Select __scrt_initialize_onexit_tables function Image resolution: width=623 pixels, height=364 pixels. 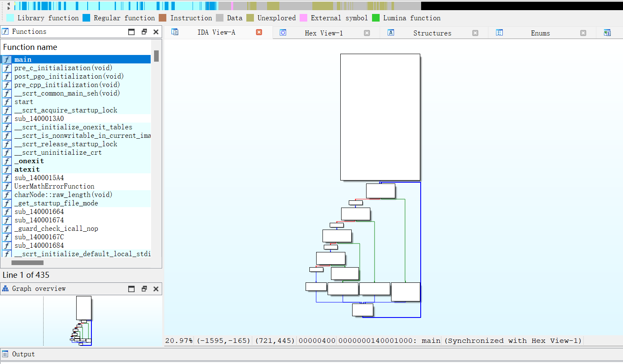click(x=76, y=127)
